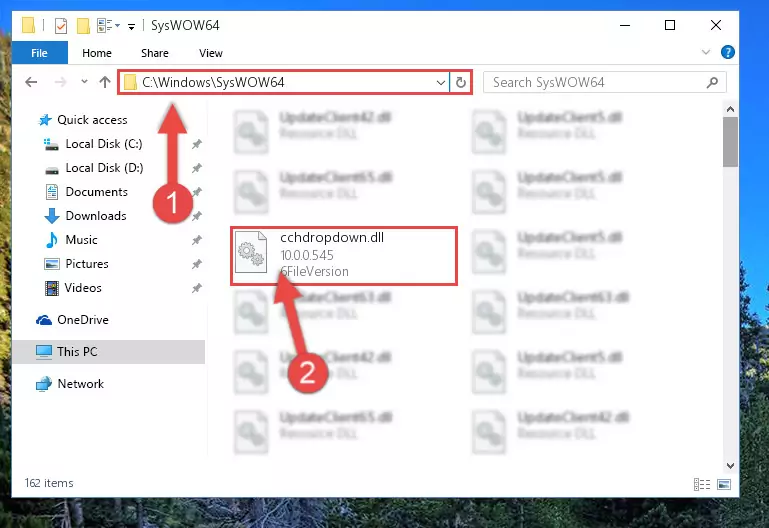Click the address bar path C:\Windows\SysWOW64
This screenshot has width=769, height=528.
pyautogui.click(x=213, y=82)
